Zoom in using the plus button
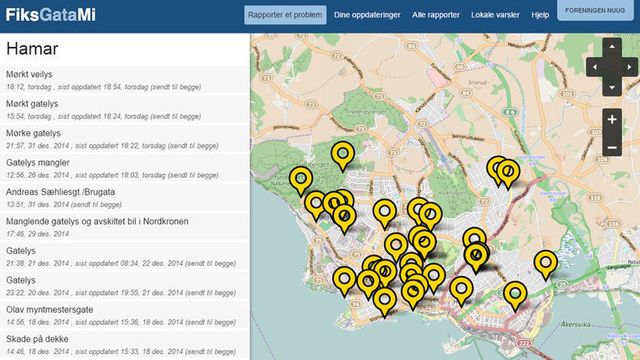This screenshot has width=640, height=360. click(612, 120)
